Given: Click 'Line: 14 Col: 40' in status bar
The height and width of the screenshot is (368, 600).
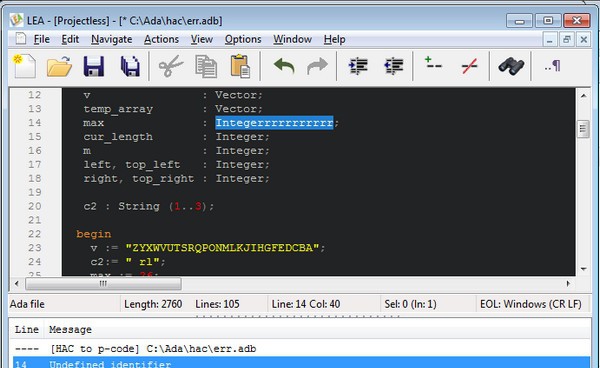Looking at the screenshot, I should pyautogui.click(x=306, y=304).
